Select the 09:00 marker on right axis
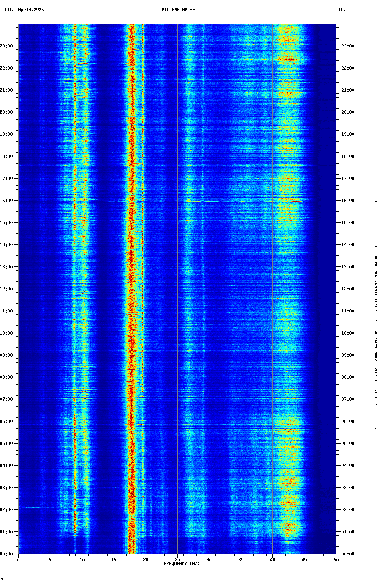 coord(348,355)
